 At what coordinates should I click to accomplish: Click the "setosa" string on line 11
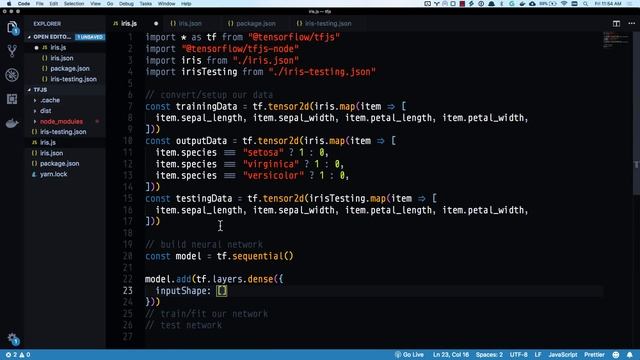(x=263, y=153)
